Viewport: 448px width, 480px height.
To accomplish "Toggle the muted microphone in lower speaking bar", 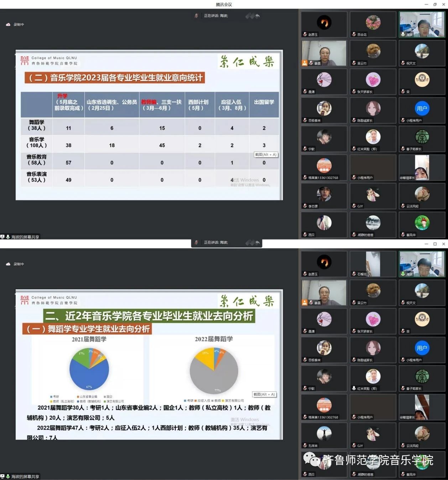I will pos(196,242).
